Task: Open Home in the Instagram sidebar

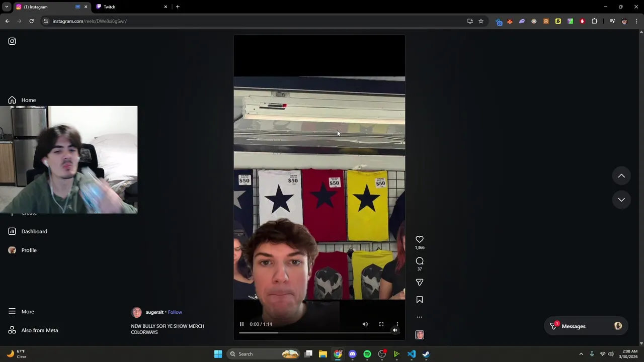Action: pos(22,100)
